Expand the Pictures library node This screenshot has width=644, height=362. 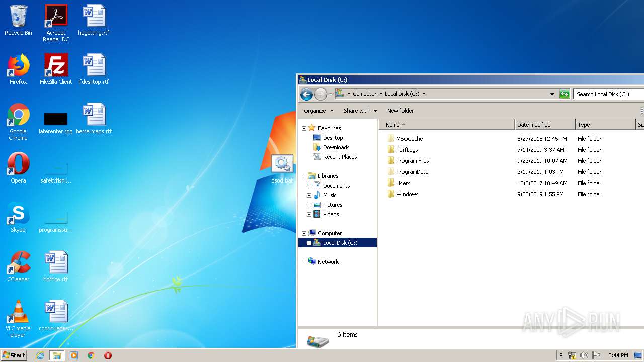(x=309, y=205)
